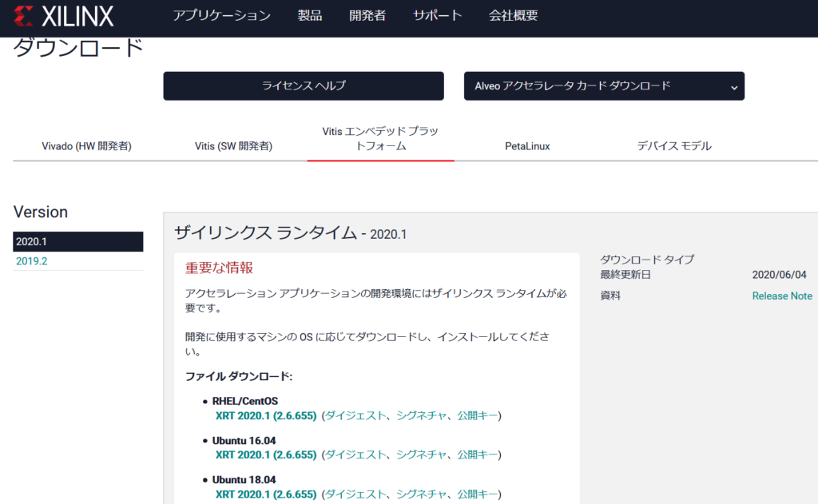Click the ライセンス ヘルプ button
The width and height of the screenshot is (818, 504).
tap(304, 86)
